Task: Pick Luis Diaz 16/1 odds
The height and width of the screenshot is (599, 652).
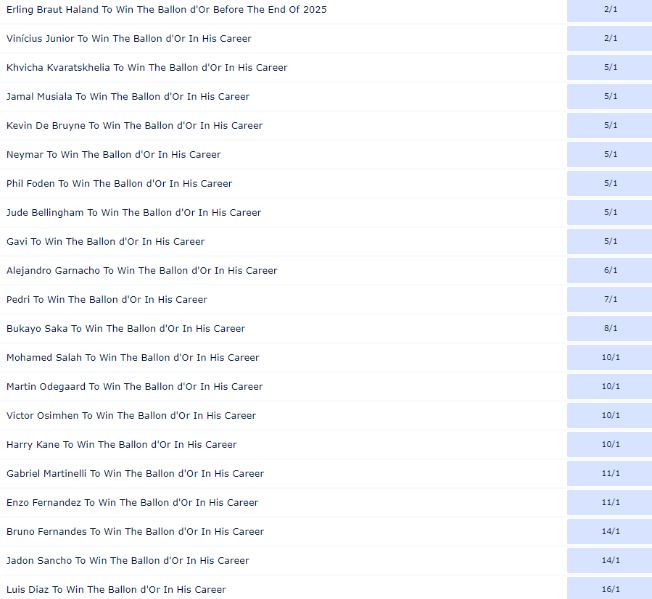Action: pyautogui.click(x=610, y=589)
